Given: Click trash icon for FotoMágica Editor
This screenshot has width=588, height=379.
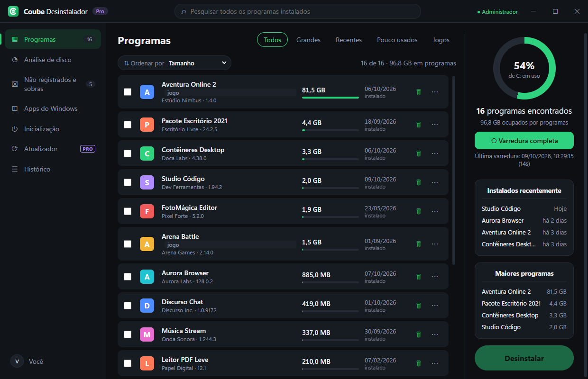Looking at the screenshot, I should pos(418,211).
